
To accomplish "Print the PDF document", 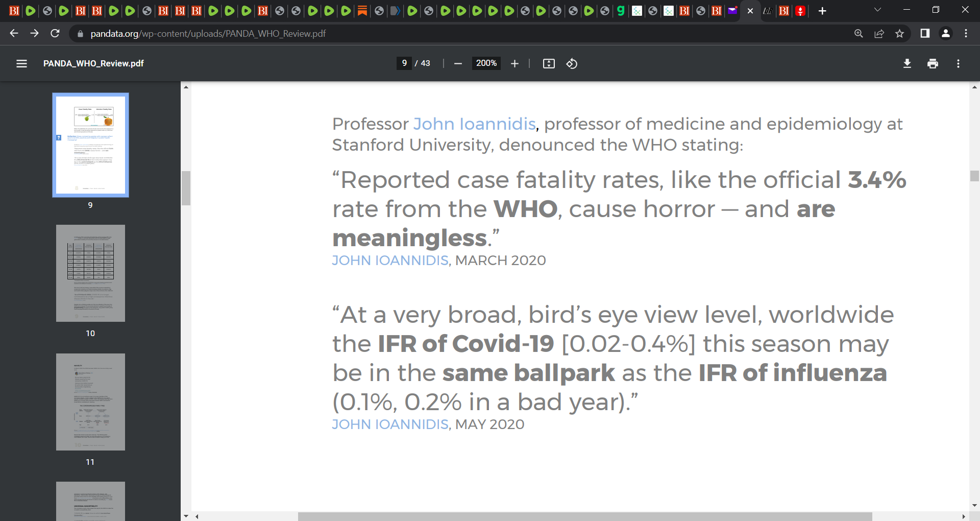I will [x=933, y=63].
